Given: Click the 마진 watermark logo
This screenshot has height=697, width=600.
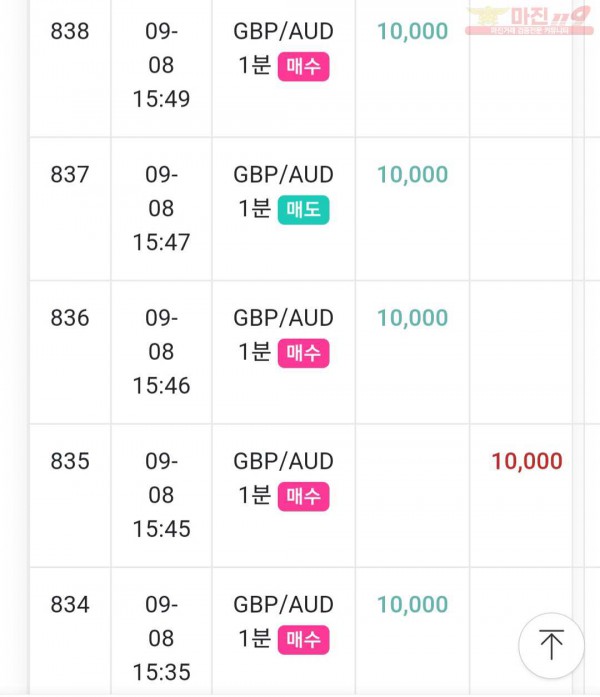Looking at the screenshot, I should coord(529,20).
